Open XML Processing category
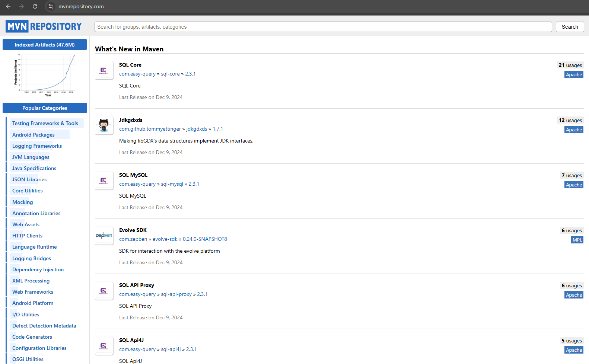589x364 pixels. pyautogui.click(x=31, y=281)
